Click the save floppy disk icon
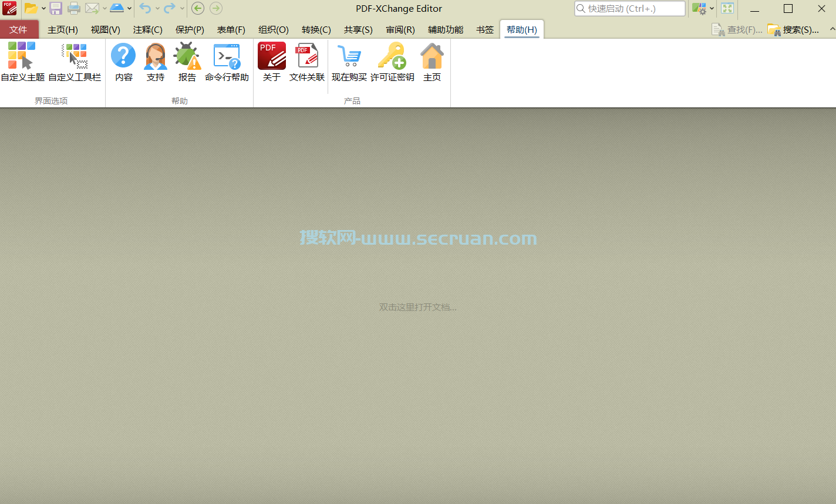Screen dimensions: 836x504 click(x=56, y=8)
